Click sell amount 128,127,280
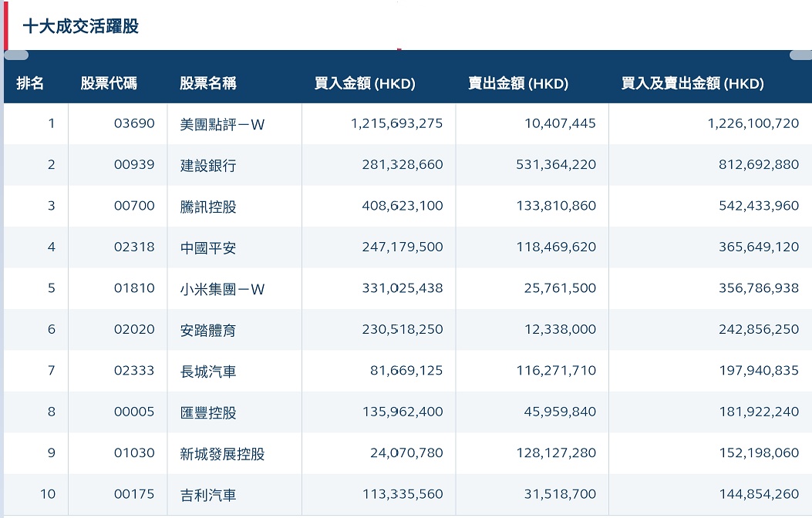 [556, 452]
